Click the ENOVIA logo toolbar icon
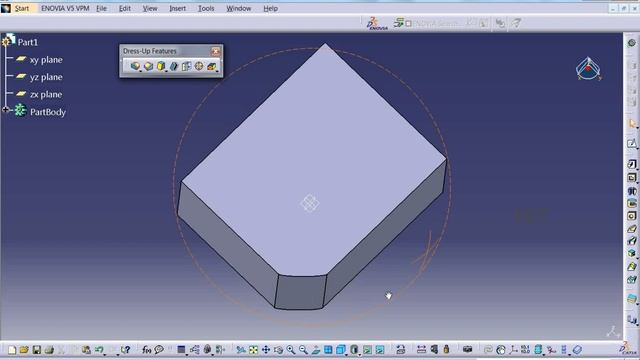640x360 pixels. click(x=377, y=24)
